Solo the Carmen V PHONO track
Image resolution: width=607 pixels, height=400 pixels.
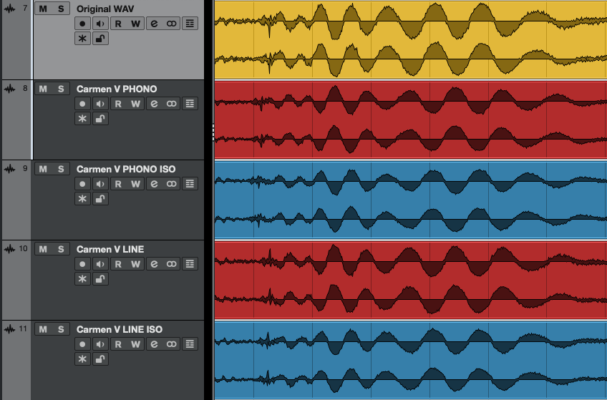tap(61, 89)
